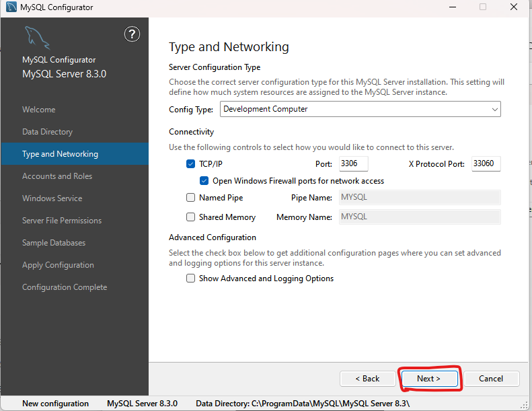Click the Memory Name field
This screenshot has width=532, height=411.
point(420,217)
